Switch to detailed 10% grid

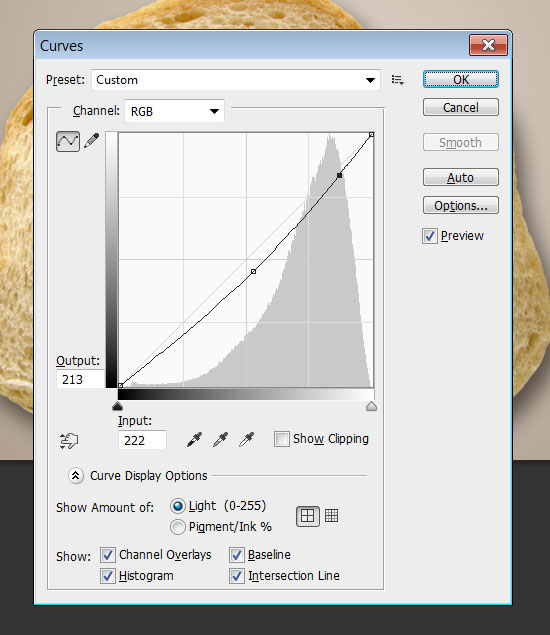coord(331,516)
